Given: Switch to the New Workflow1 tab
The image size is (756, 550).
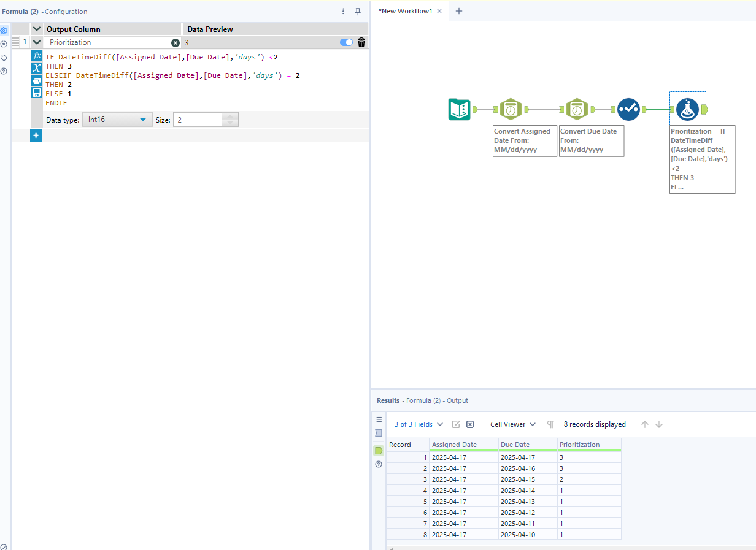Looking at the screenshot, I should point(405,11).
